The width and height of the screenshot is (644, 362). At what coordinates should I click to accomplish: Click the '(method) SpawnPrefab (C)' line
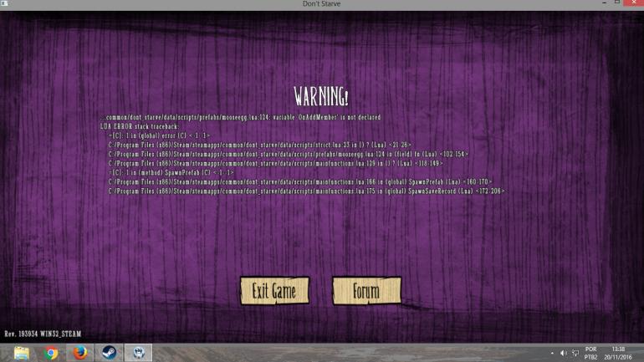pos(171,173)
